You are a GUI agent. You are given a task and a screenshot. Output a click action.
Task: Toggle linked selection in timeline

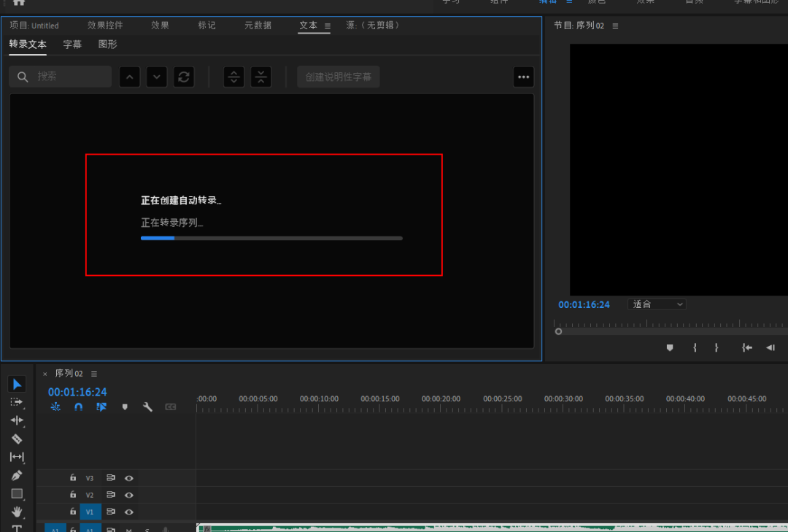click(101, 406)
